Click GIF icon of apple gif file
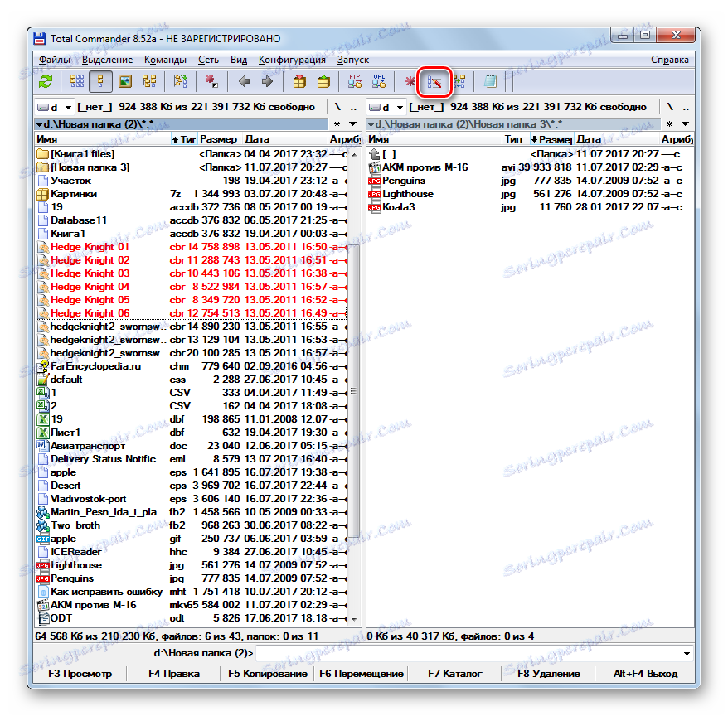 pyautogui.click(x=43, y=539)
